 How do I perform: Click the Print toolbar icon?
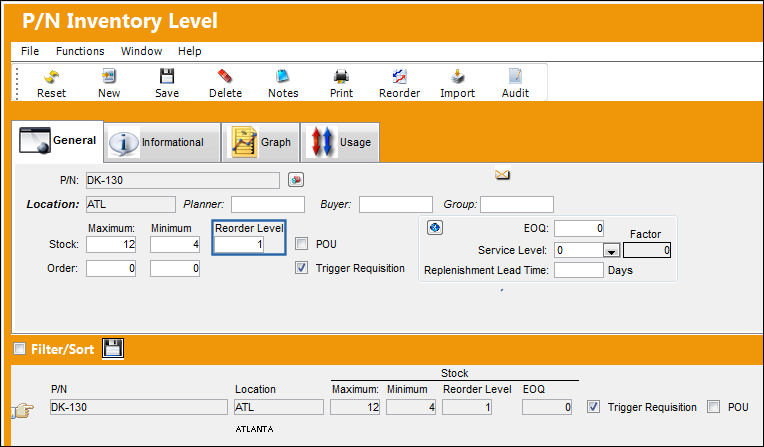click(x=341, y=77)
